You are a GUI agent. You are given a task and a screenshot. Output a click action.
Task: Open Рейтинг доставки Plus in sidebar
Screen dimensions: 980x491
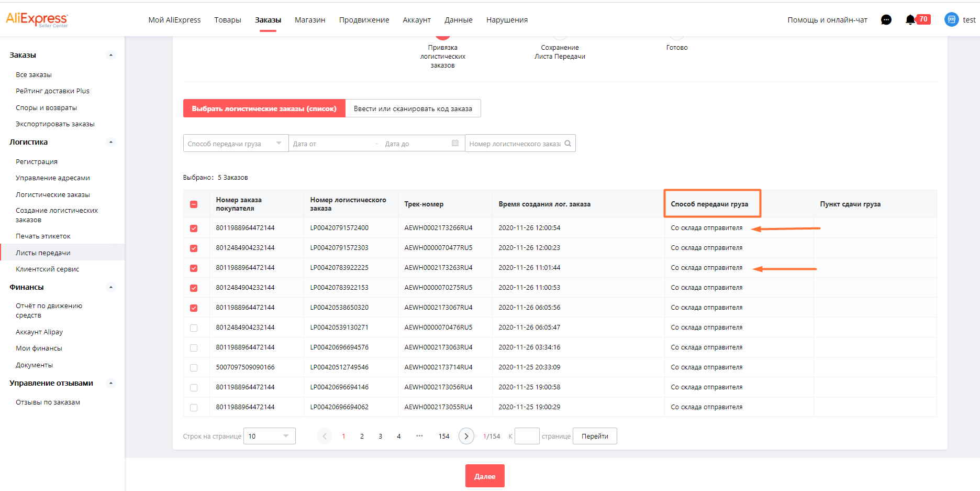point(52,91)
